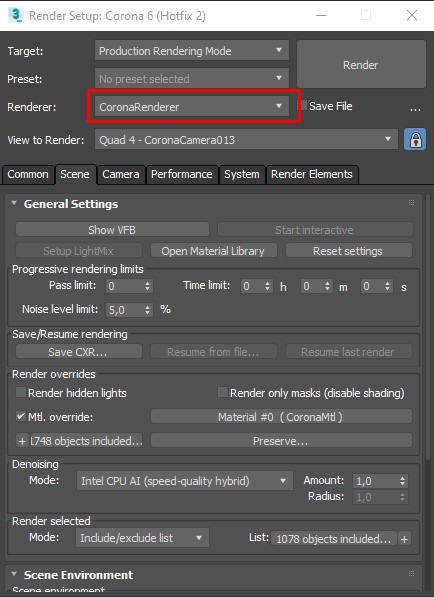Screen dimensions: 434x597
Task: Click the General Settings rollout grip icon
Action: pyautogui.click(x=411, y=203)
